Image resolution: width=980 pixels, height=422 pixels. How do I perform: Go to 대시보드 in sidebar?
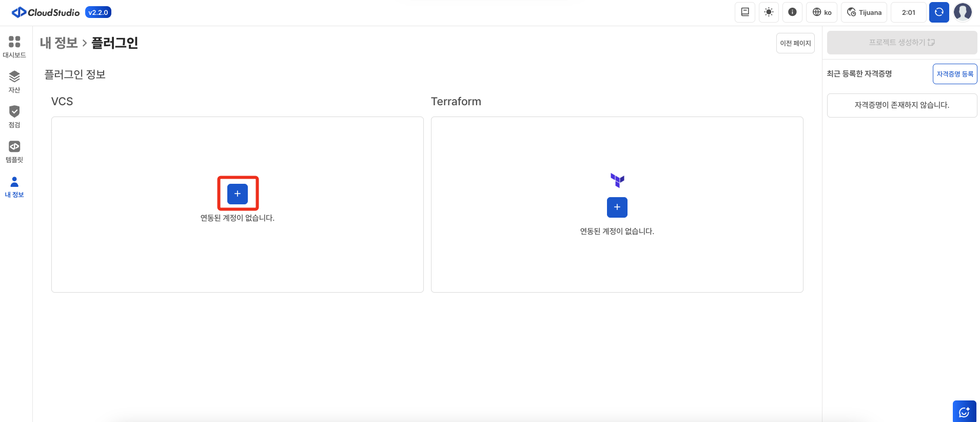14,47
